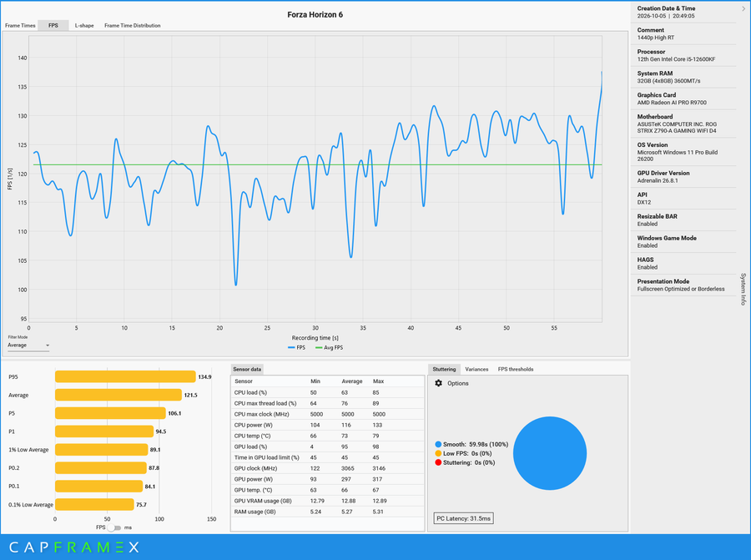Click the Max column header in the sensor table
Screen dimensions: 751x560
coord(378,381)
